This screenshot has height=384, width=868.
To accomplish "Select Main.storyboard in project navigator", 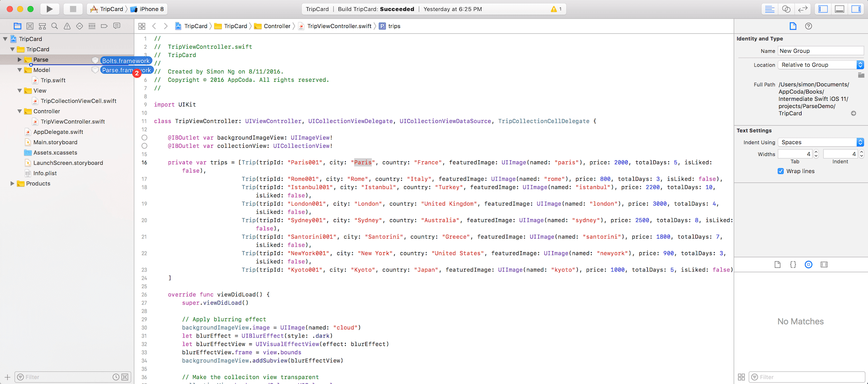I will [55, 142].
